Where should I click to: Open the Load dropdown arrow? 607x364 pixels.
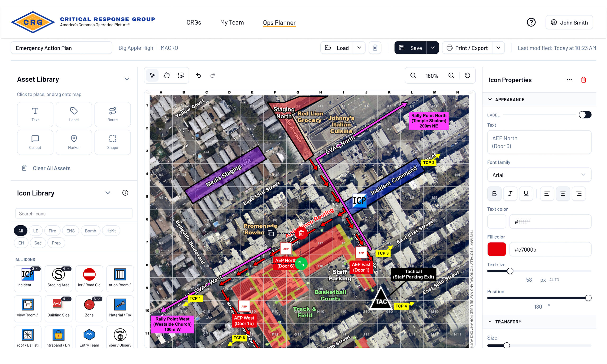click(359, 48)
